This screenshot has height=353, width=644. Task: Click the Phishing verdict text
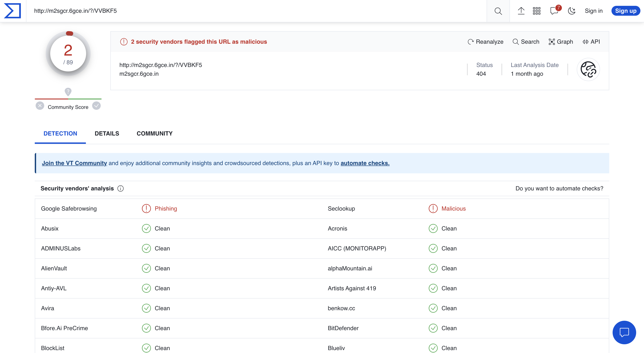166,209
